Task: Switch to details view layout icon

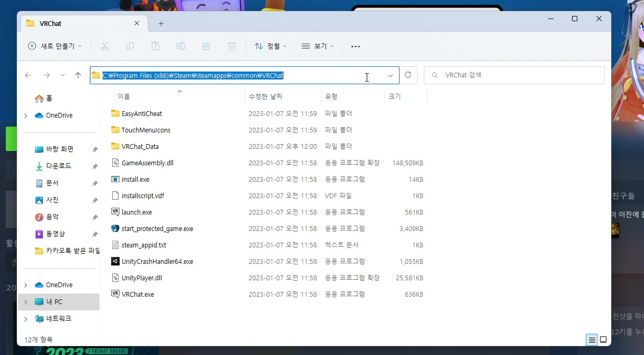Action: coord(592,340)
